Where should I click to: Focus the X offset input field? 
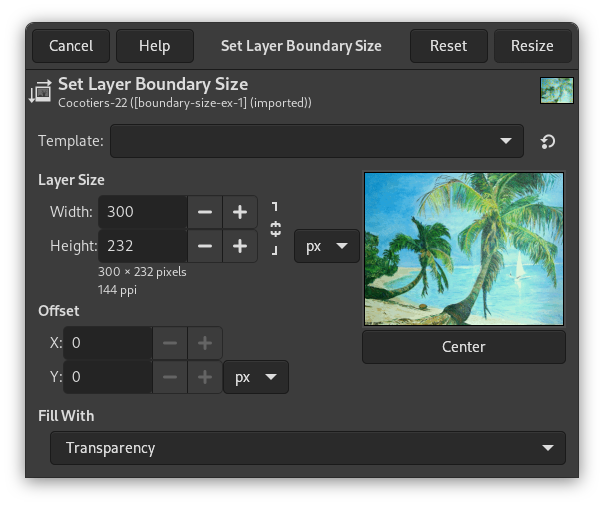[x=107, y=343]
